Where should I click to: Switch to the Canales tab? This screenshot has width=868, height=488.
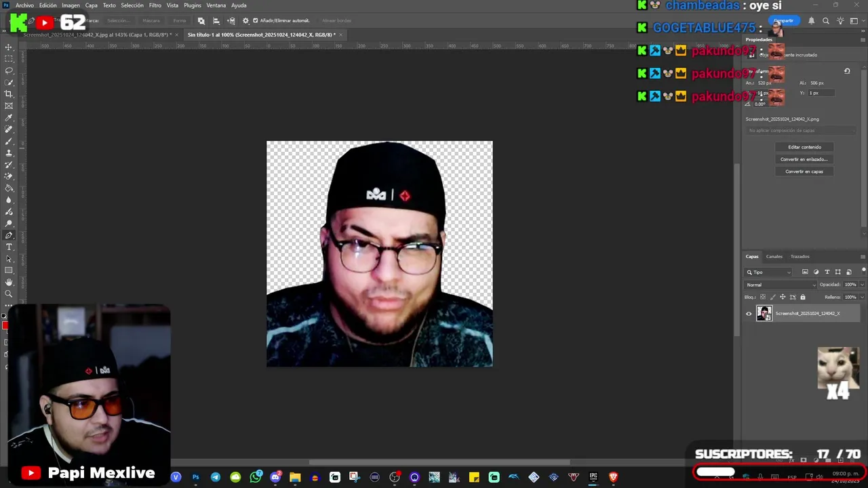click(x=774, y=256)
